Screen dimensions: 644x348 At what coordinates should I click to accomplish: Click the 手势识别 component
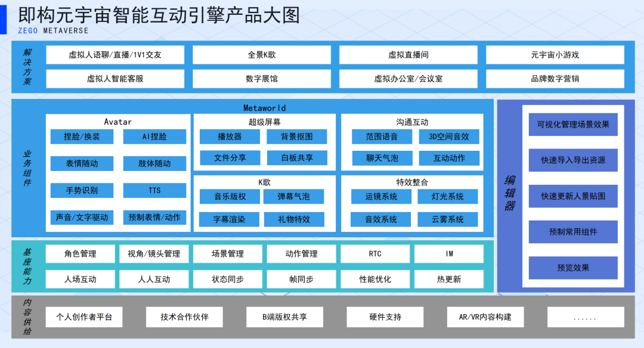pyautogui.click(x=82, y=191)
